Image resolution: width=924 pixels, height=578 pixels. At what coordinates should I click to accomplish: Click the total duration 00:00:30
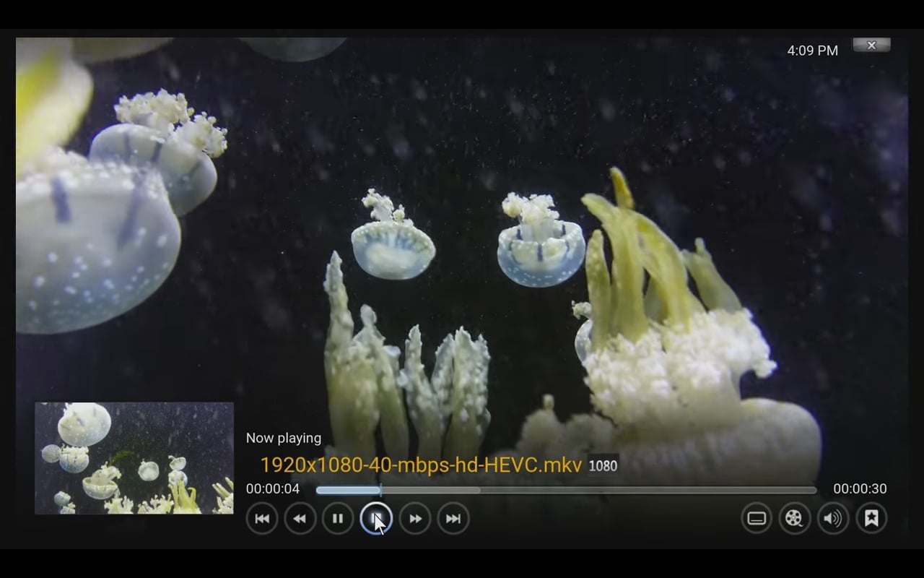[860, 489]
